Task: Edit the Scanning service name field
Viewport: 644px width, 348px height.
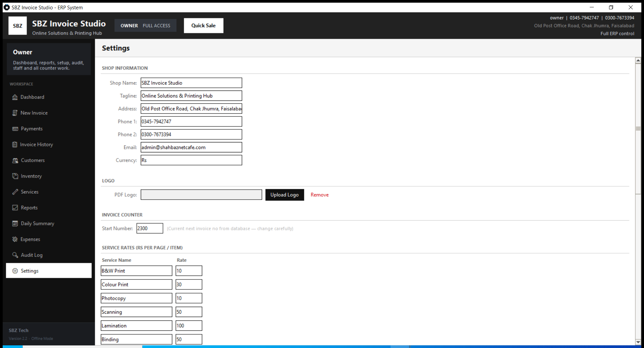Action: click(x=136, y=312)
